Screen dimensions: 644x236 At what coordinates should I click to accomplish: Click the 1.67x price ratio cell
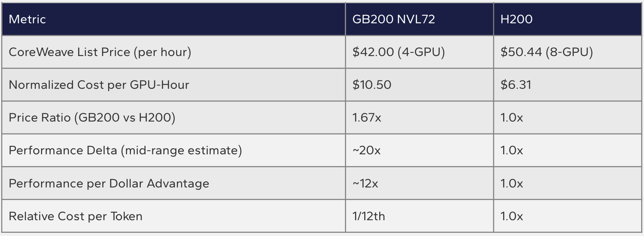tap(367, 118)
